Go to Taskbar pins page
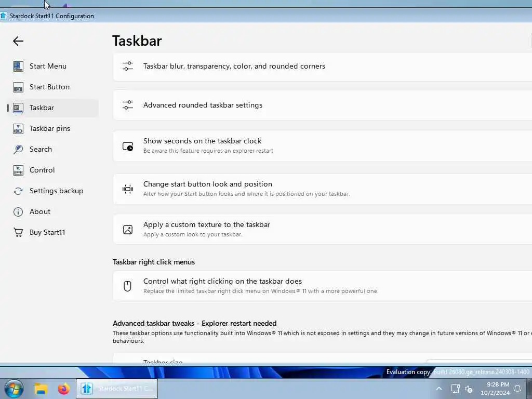Image resolution: width=532 pixels, height=399 pixels. tap(52, 129)
